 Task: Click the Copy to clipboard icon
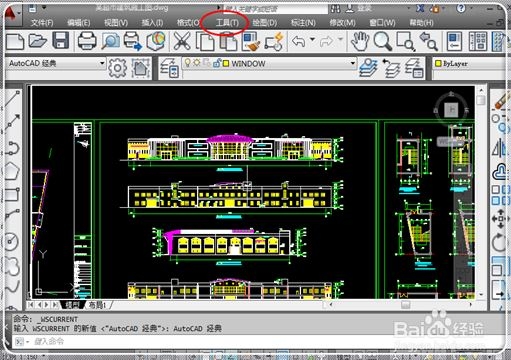pyautogui.click(x=205, y=41)
